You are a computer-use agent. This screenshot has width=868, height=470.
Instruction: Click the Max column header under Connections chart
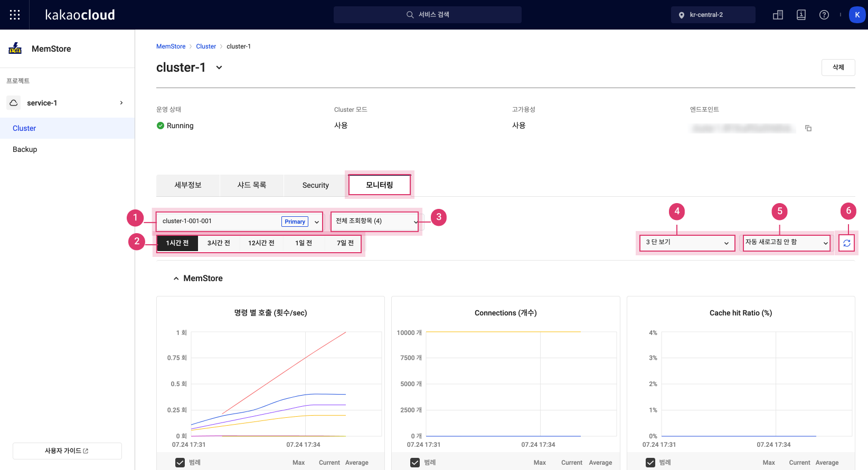(540, 463)
